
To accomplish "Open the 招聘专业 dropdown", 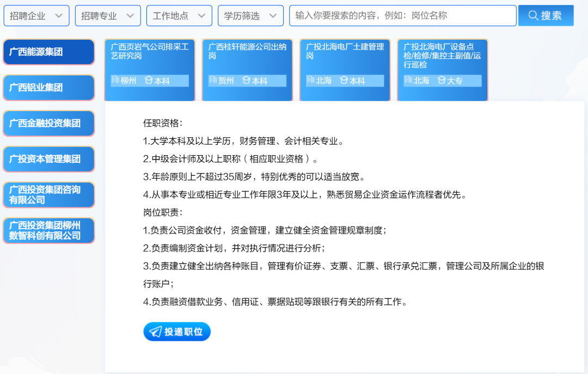I will 108,16.
